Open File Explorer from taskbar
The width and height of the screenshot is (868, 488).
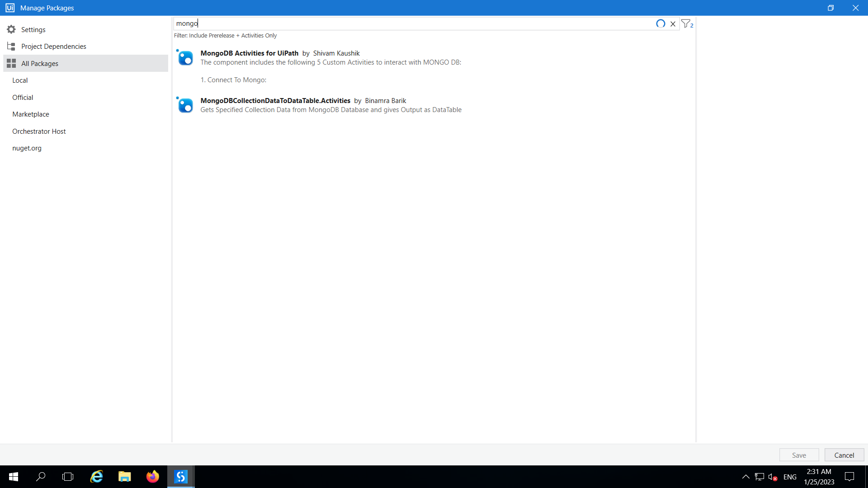124,477
